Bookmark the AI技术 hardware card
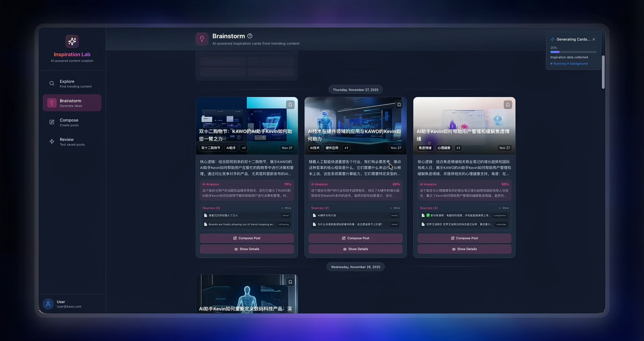This screenshot has width=644, height=341. click(x=399, y=105)
